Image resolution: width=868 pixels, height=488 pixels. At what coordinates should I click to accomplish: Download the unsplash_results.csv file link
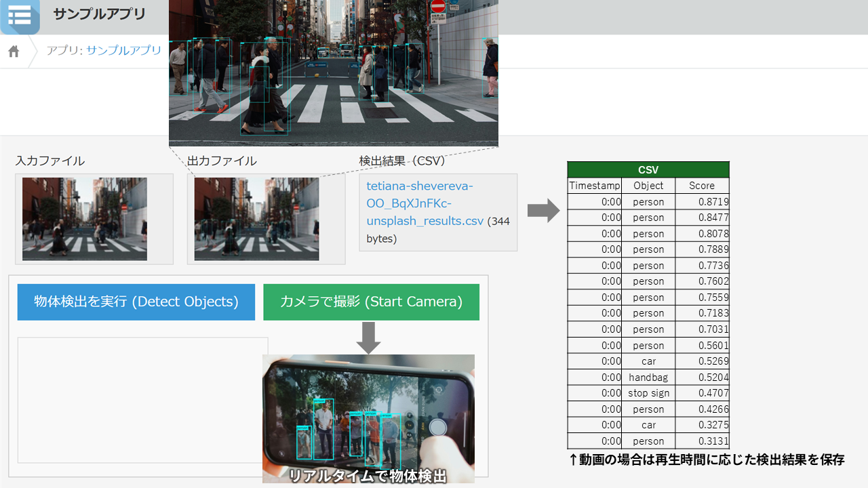point(426,203)
